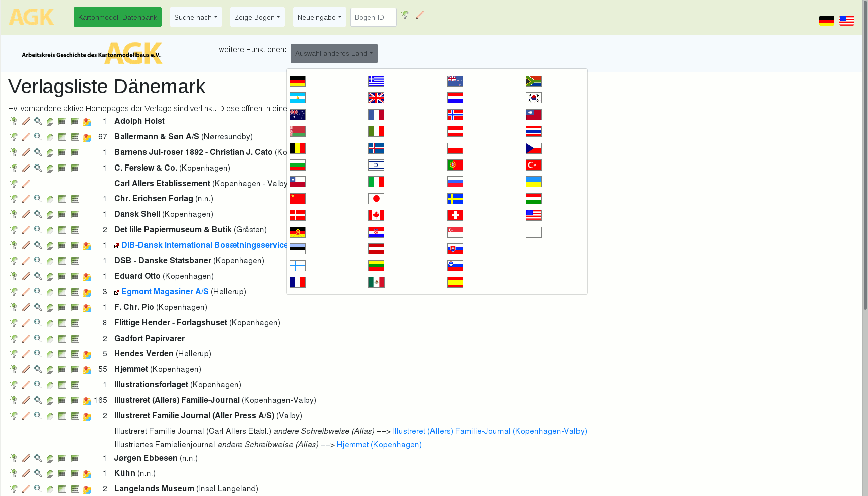The width and height of the screenshot is (868, 496).
Task: Choose the Spain flag in country list
Action: pos(455,282)
